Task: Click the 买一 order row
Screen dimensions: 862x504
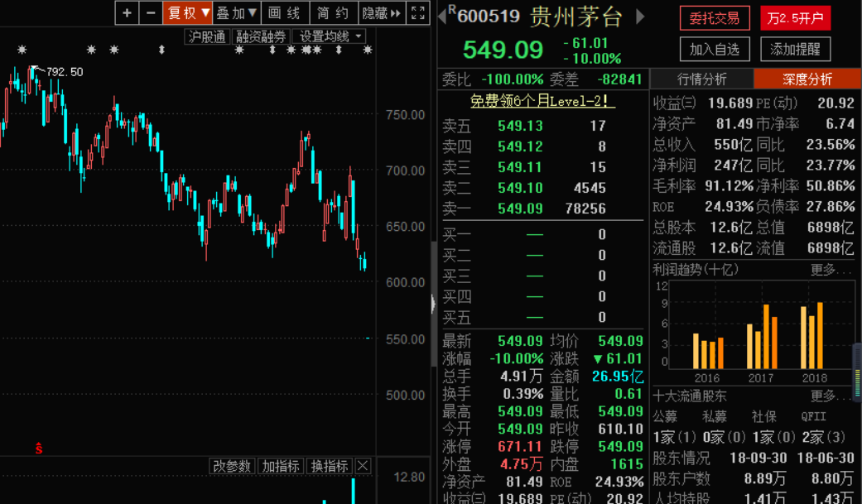Action: coord(541,235)
